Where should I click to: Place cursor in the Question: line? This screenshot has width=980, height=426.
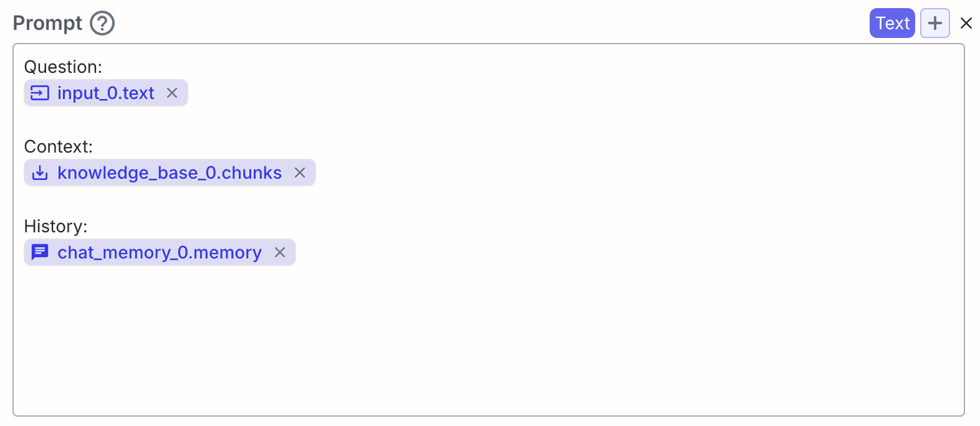[63, 67]
